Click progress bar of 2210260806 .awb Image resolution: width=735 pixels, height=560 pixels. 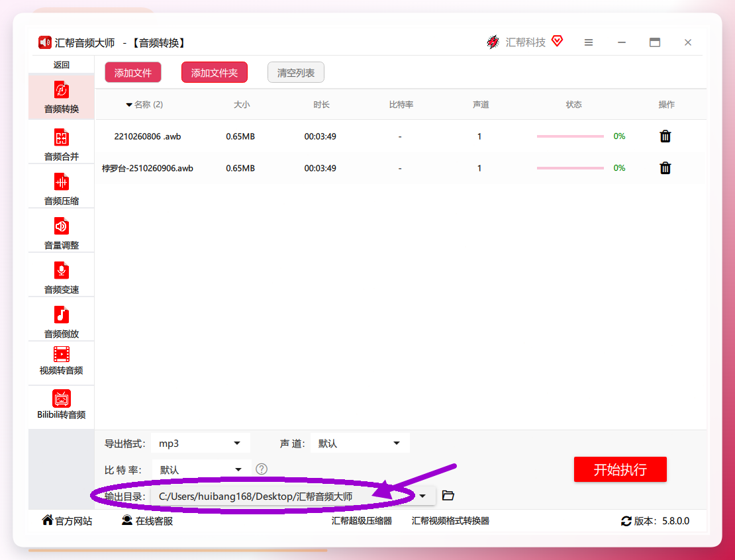571,136
